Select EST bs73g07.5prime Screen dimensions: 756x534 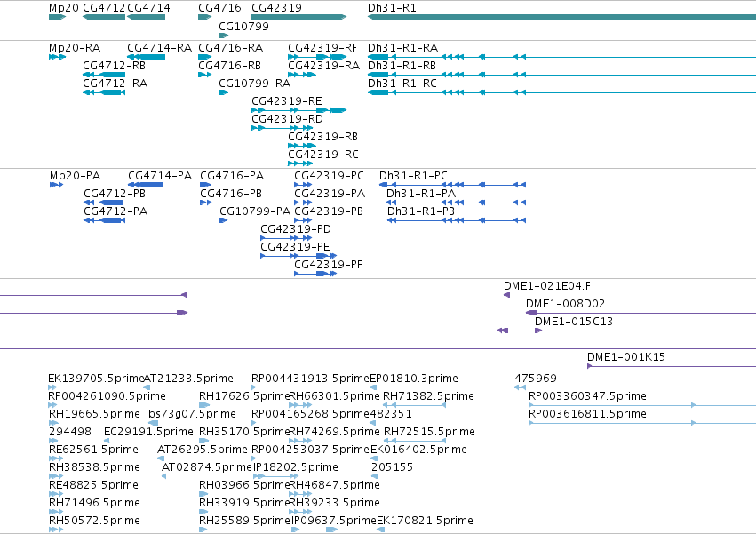193,414
